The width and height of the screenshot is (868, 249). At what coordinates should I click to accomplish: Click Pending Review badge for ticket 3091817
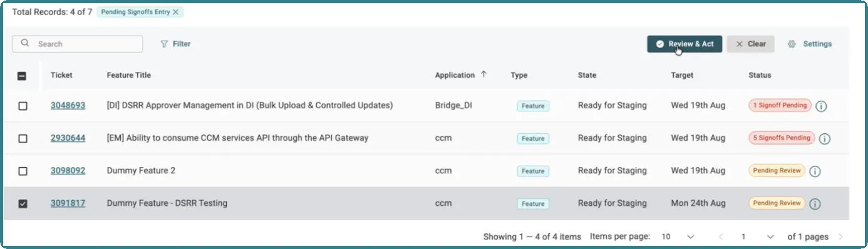777,203
